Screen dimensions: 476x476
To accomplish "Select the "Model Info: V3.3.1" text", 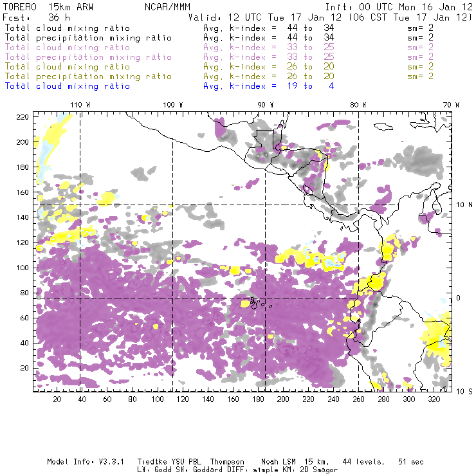I will [x=86, y=462].
